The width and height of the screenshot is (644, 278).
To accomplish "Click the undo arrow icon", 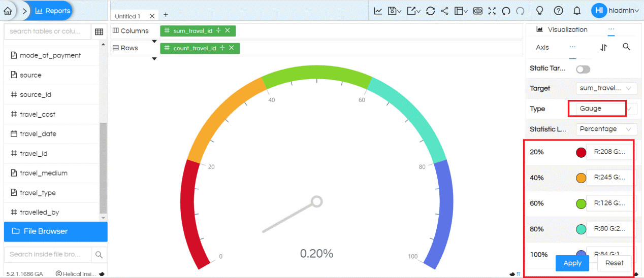I will tap(506, 11).
